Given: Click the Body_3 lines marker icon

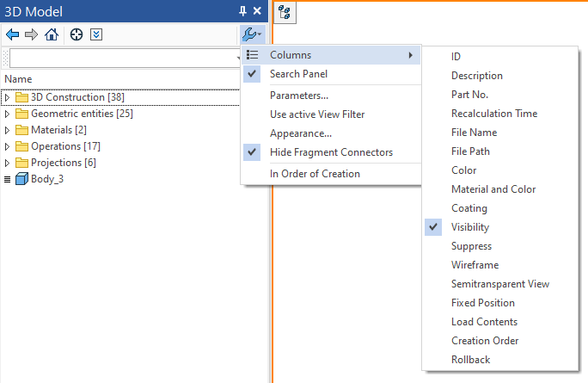Looking at the screenshot, I should click(x=7, y=180).
